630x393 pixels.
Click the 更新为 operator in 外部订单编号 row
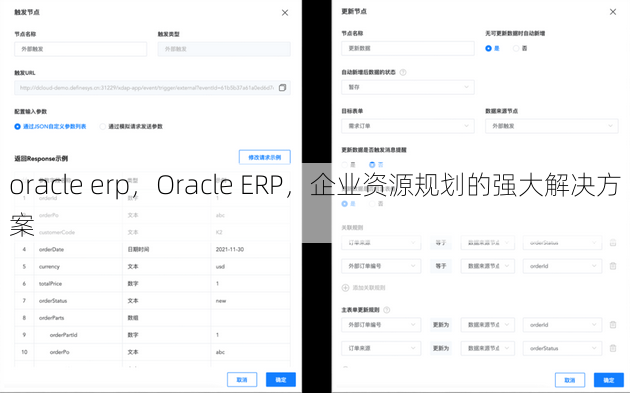tap(441, 325)
